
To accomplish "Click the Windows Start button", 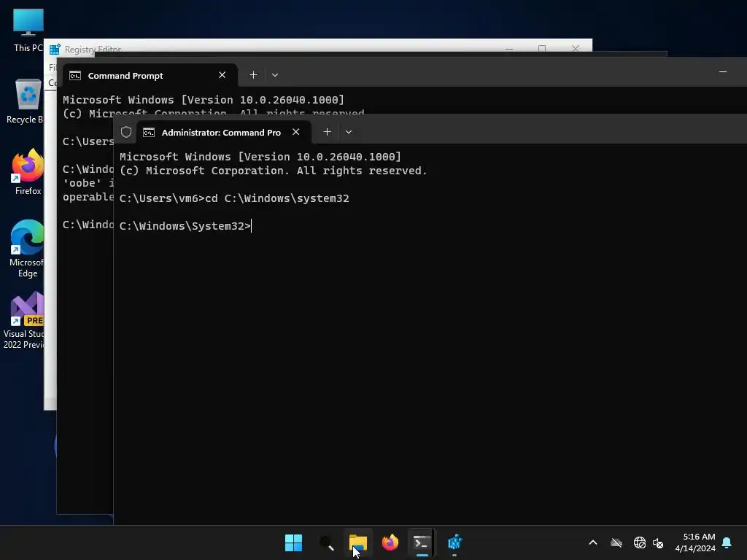I will point(293,542).
